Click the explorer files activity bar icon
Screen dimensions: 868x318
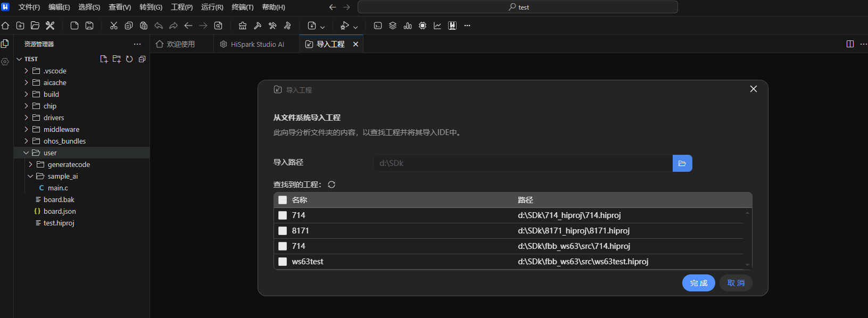pos(5,44)
